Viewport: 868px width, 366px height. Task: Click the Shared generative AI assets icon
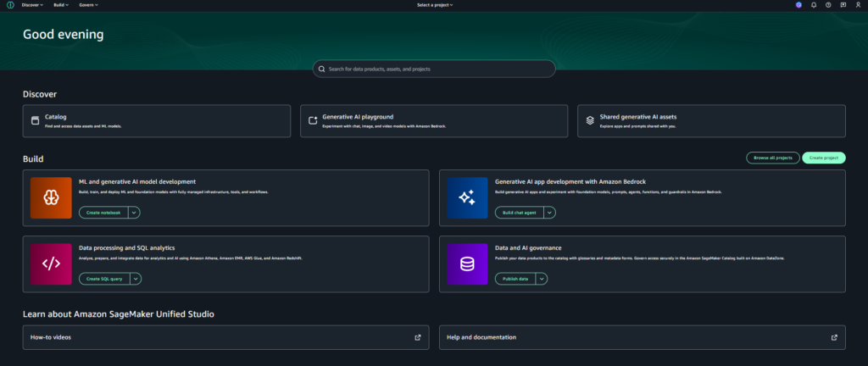pyautogui.click(x=590, y=120)
